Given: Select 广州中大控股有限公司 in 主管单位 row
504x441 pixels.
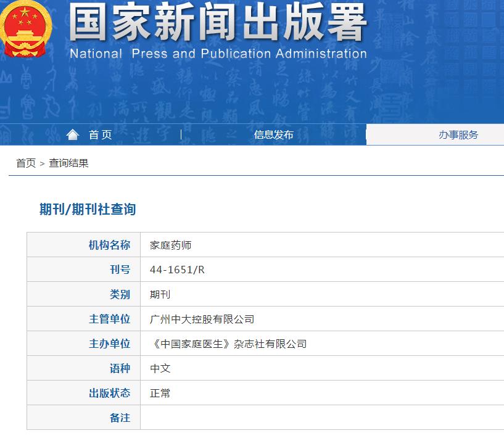Looking at the screenshot, I should (x=204, y=318).
